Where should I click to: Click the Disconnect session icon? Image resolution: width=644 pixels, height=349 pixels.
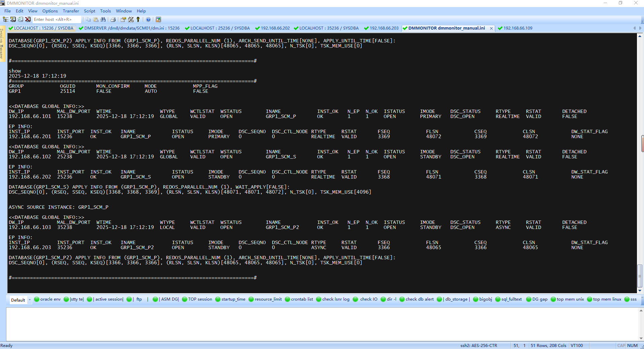tap(28, 20)
